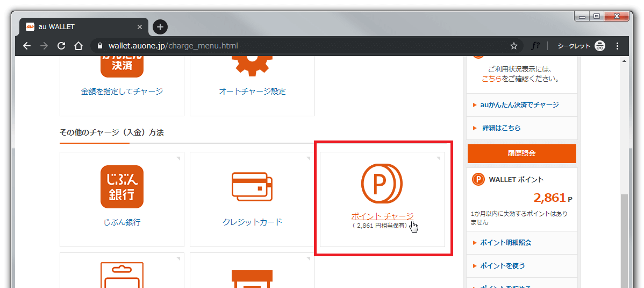Click the credit card icon

click(x=252, y=186)
